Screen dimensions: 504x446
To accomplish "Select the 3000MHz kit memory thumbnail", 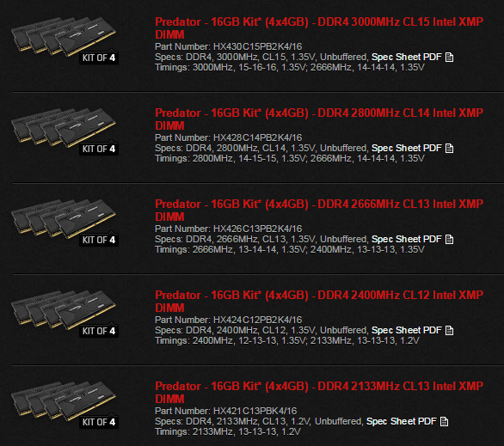I will (x=65, y=40).
